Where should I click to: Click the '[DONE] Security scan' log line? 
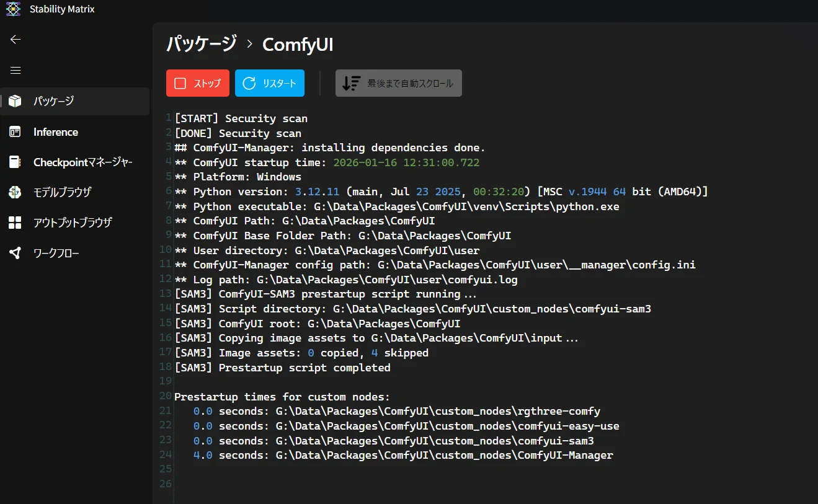point(238,133)
